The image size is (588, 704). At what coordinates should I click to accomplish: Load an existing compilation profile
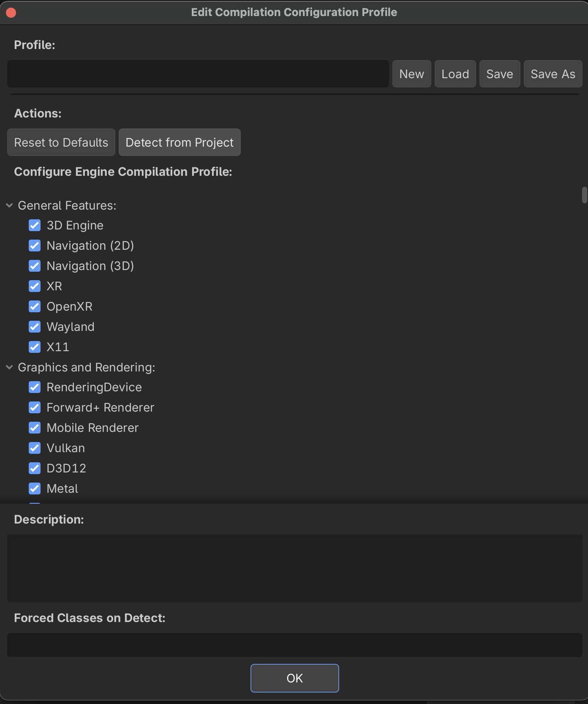455,74
